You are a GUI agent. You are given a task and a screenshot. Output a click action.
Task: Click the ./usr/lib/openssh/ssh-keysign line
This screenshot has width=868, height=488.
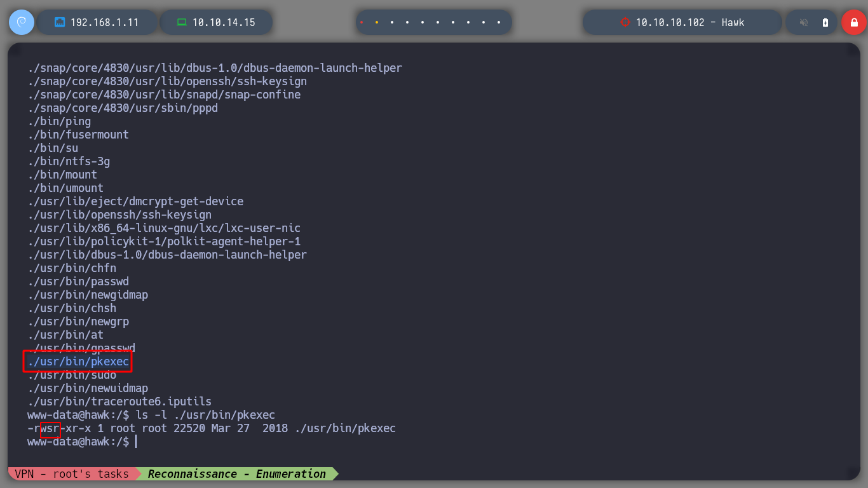click(x=119, y=215)
